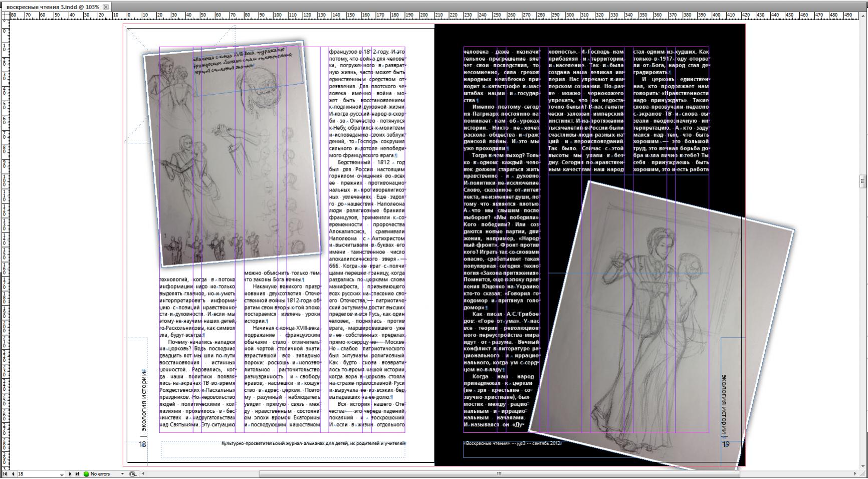Screen dimensions: 868x479
Task: Click the green preflight status indicator
Action: pos(86,473)
